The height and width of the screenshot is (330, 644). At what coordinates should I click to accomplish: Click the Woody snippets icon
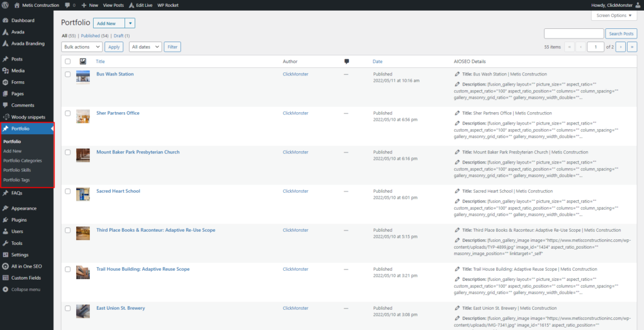[x=5, y=117]
